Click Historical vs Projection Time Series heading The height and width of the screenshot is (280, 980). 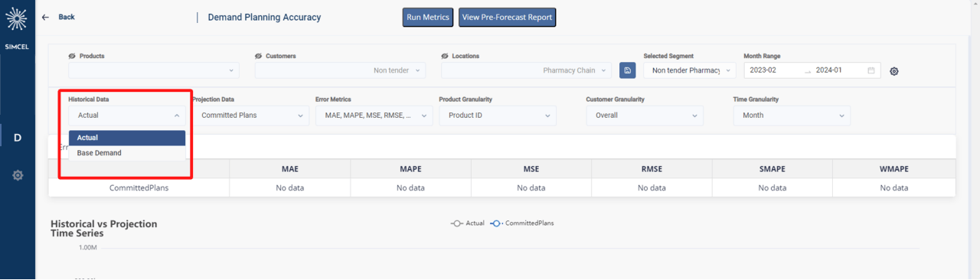pyautogui.click(x=104, y=228)
